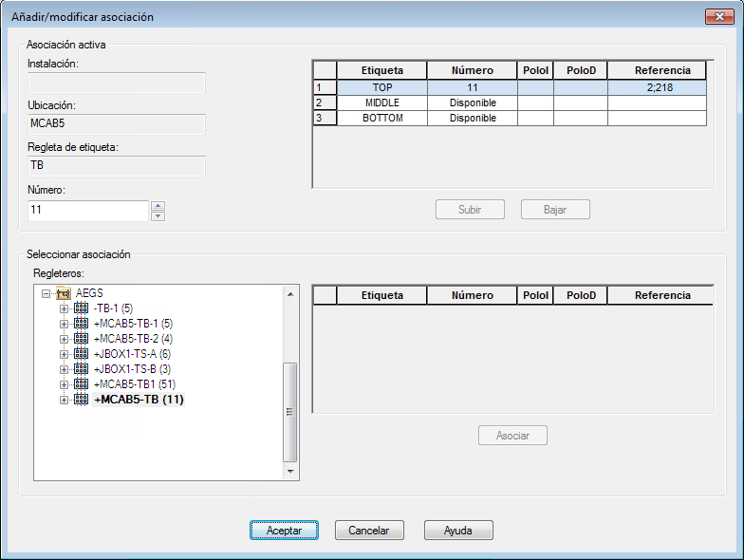Select +JBOX1-TS-A (6) in the tree

click(132, 354)
